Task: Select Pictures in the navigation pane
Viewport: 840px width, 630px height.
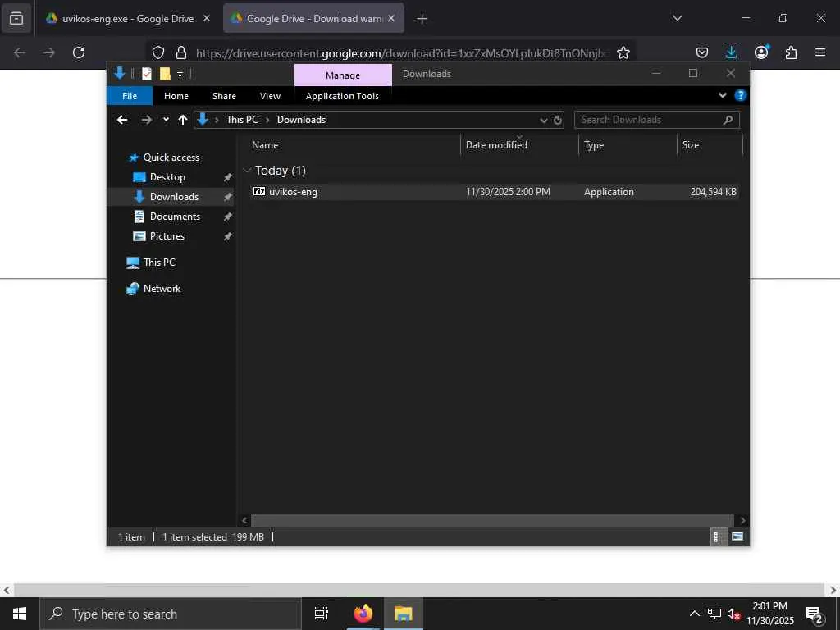Action: [167, 236]
